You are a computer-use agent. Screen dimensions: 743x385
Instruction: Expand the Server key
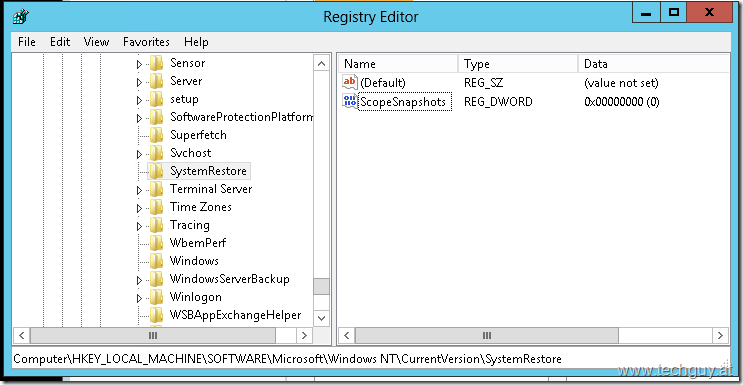click(x=139, y=82)
